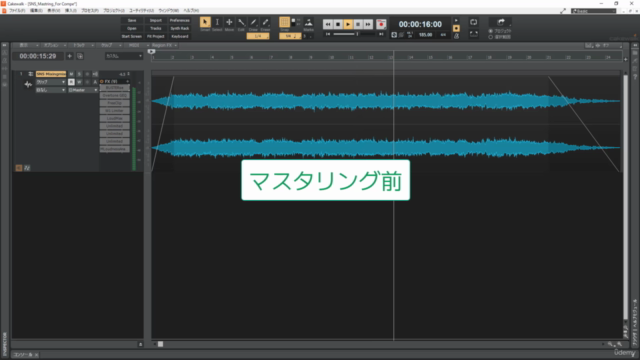This screenshot has width=640, height=360.
Task: Select the プロジェクト radio button
Action: [491, 31]
